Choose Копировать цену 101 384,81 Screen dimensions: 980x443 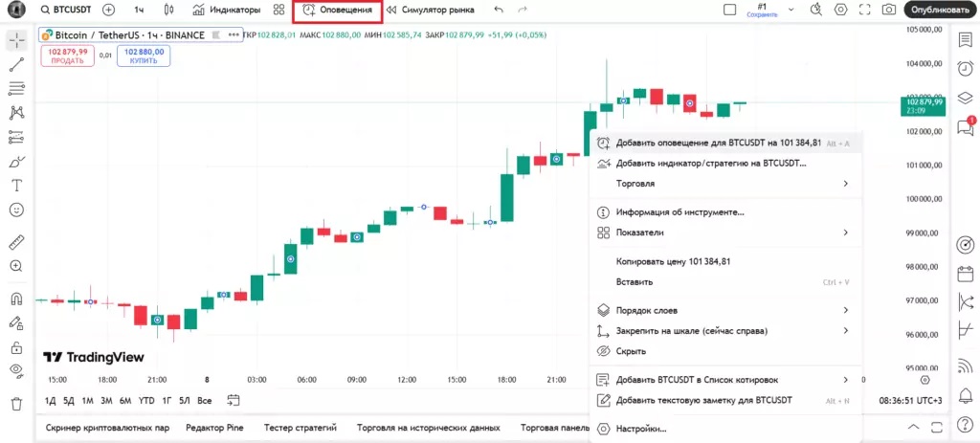[x=725, y=262]
